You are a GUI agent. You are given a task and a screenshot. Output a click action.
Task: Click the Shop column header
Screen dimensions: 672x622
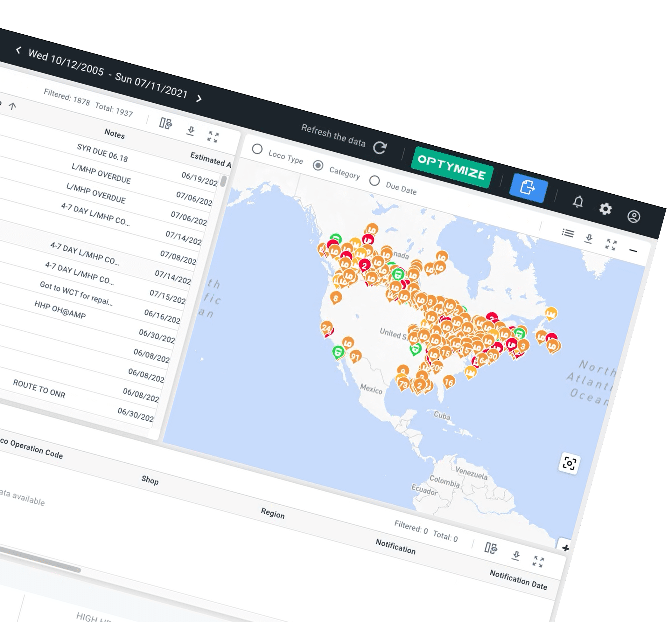150,480
